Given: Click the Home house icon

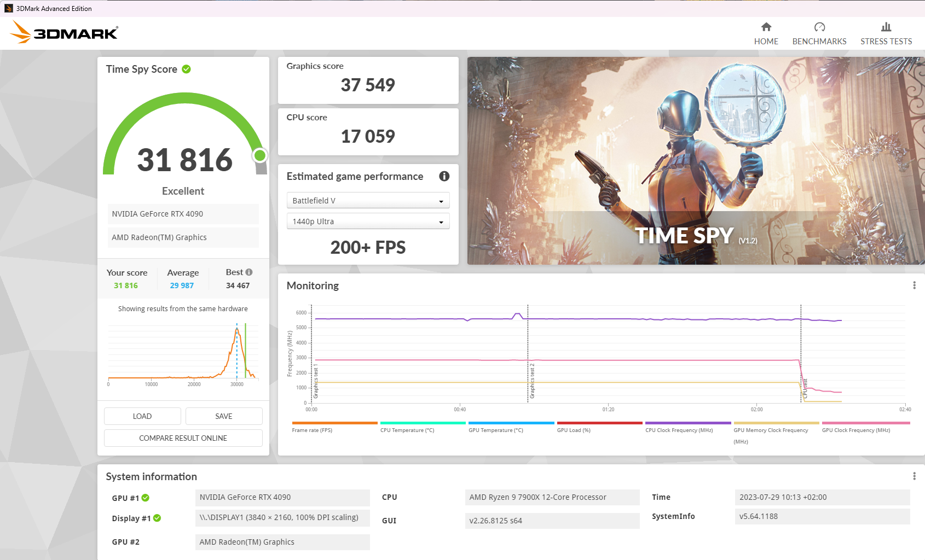Looking at the screenshot, I should (x=766, y=27).
